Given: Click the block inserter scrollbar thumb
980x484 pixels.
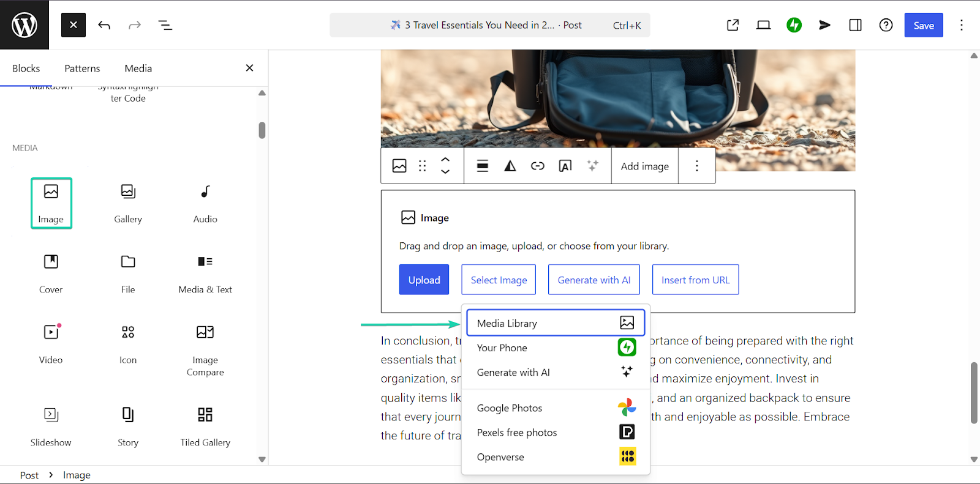Looking at the screenshot, I should 262,130.
